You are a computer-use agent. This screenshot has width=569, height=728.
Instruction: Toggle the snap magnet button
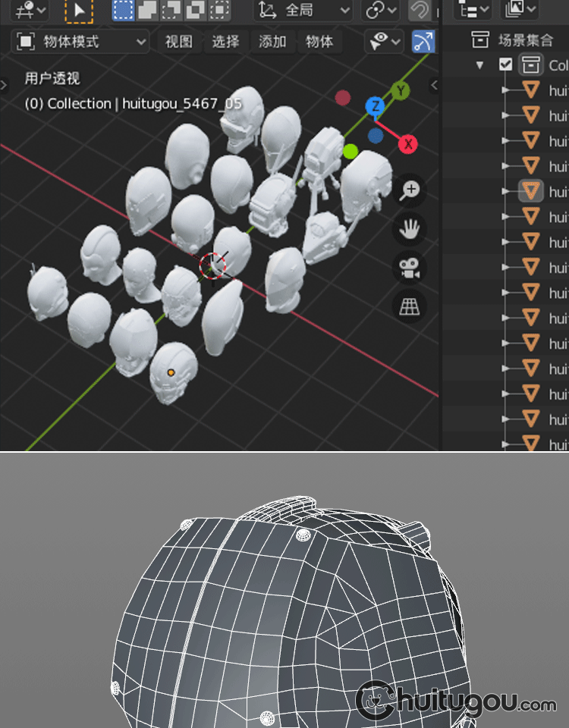(420, 10)
